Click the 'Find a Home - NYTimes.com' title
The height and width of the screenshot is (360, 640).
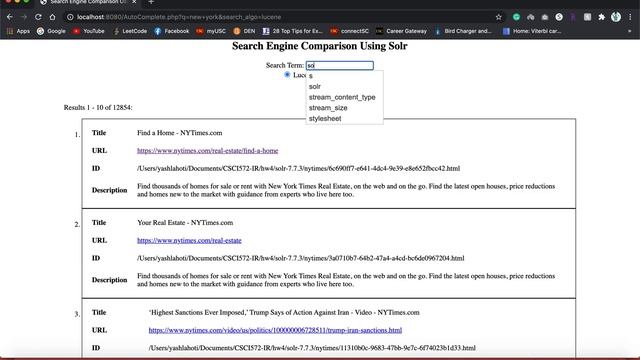pyautogui.click(x=180, y=133)
